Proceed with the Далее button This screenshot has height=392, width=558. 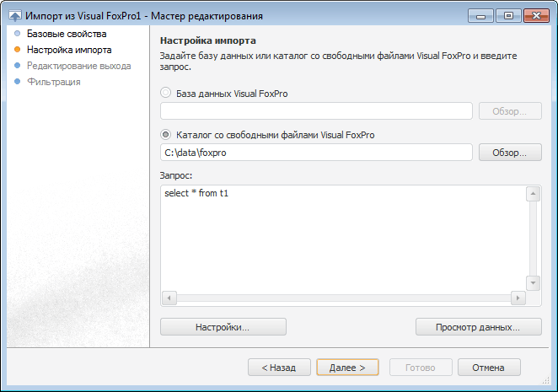click(x=347, y=368)
